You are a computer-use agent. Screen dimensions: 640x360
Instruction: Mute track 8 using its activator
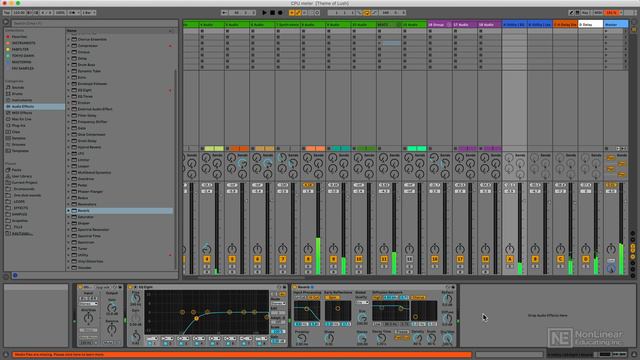click(x=308, y=259)
